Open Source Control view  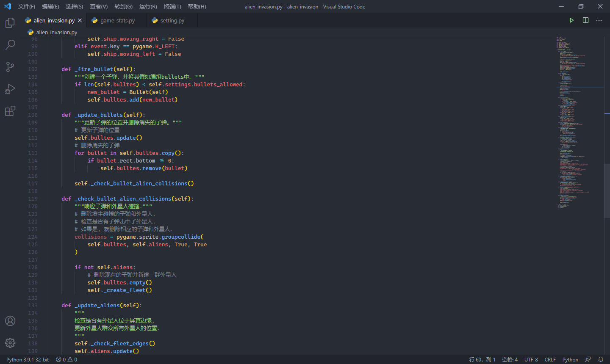(10, 66)
